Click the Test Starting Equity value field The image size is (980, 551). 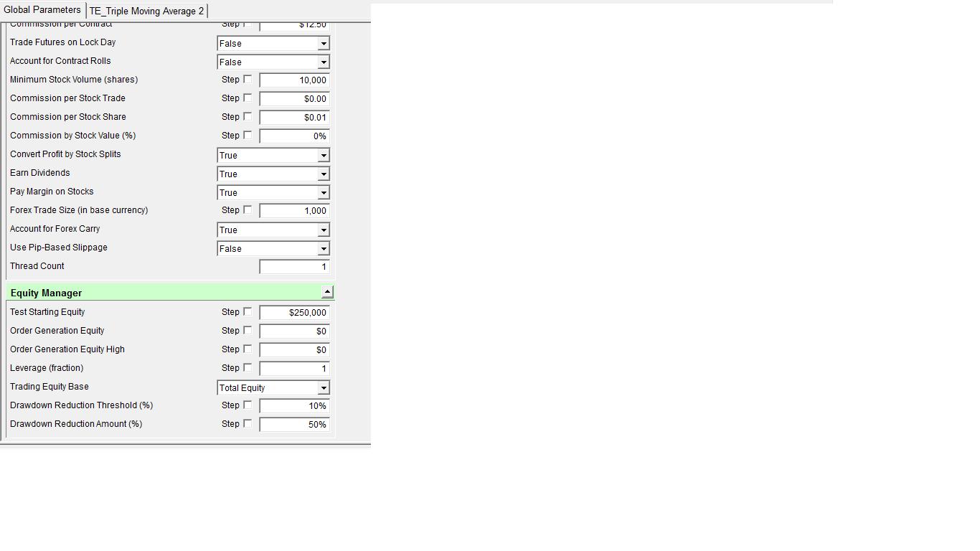click(x=294, y=313)
